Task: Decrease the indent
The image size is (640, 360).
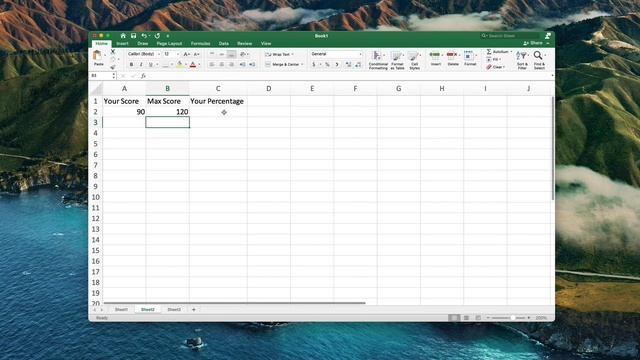Action: [x=242, y=64]
